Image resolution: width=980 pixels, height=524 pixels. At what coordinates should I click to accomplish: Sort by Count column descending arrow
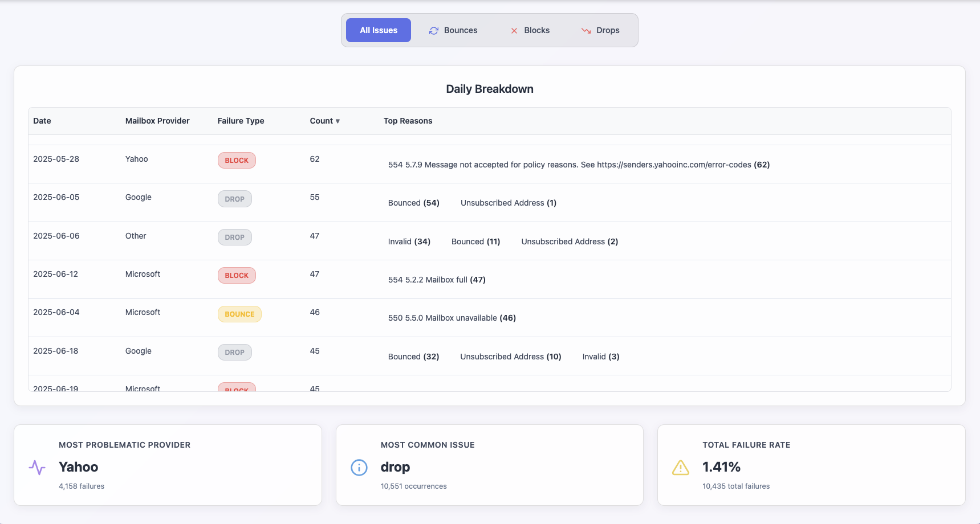click(337, 121)
